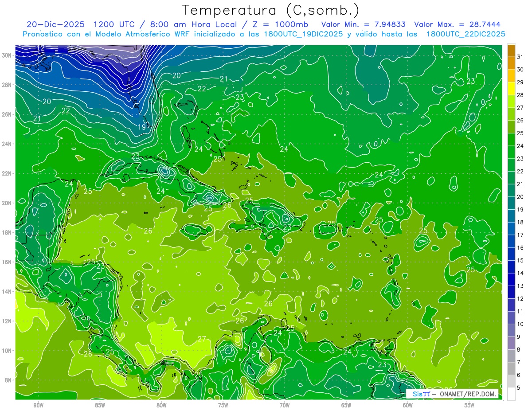Image resolution: width=532 pixels, height=411 pixels.
Task: Click the latitude axis label "30N"
Action: (7, 55)
